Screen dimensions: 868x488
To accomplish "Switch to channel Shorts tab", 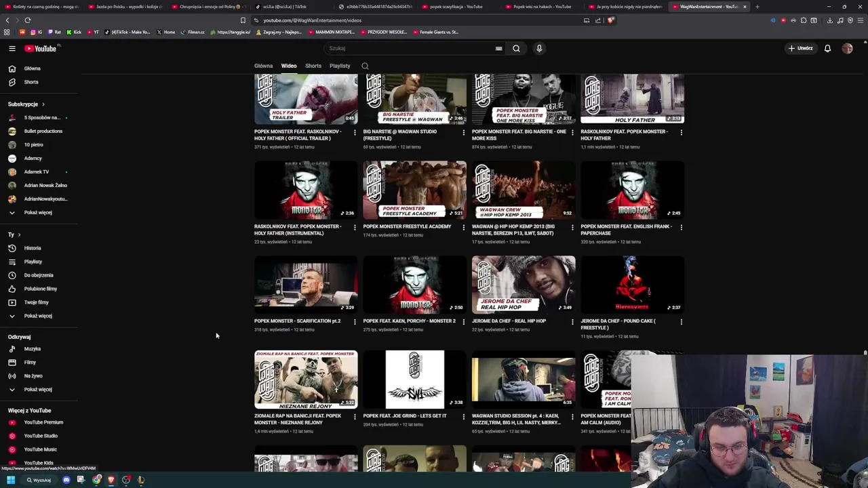I will [313, 66].
